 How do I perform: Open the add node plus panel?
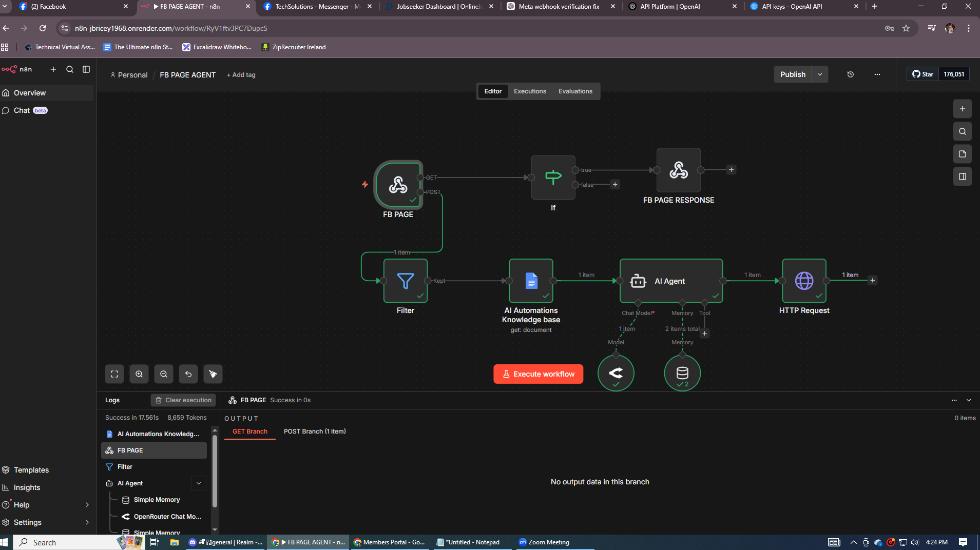(x=962, y=109)
